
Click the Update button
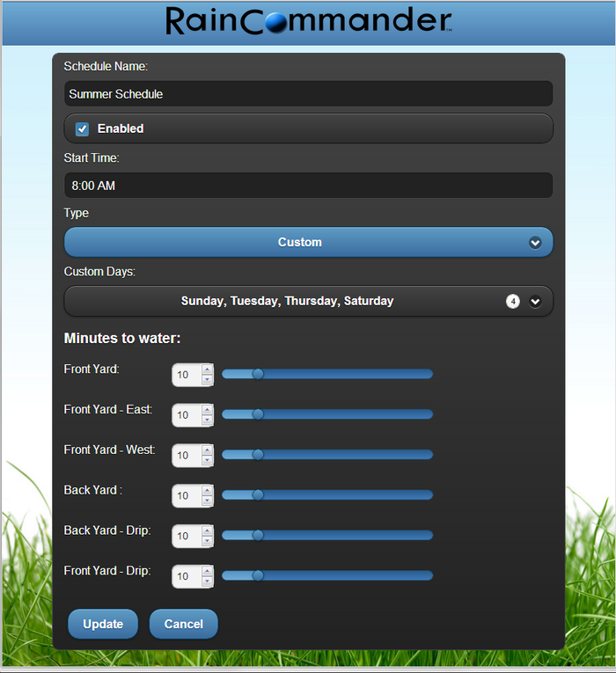tap(103, 624)
